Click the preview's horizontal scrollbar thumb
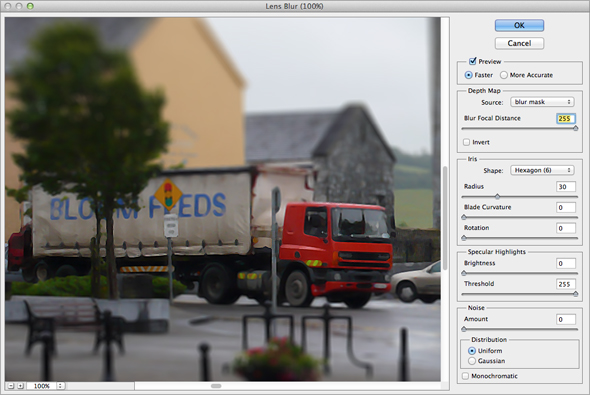 click(x=216, y=386)
